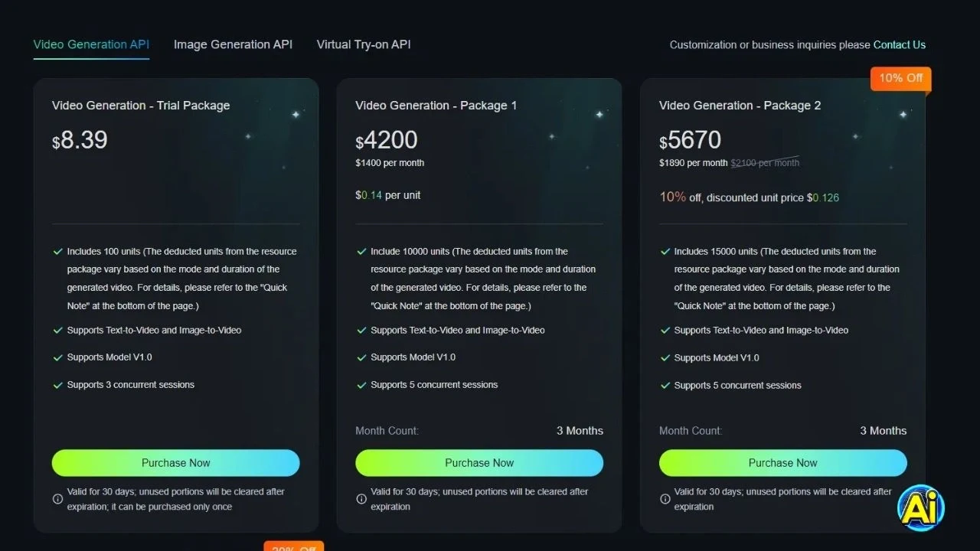Image resolution: width=980 pixels, height=551 pixels.
Task: Open the Video Generation API tab
Action: (x=91, y=44)
